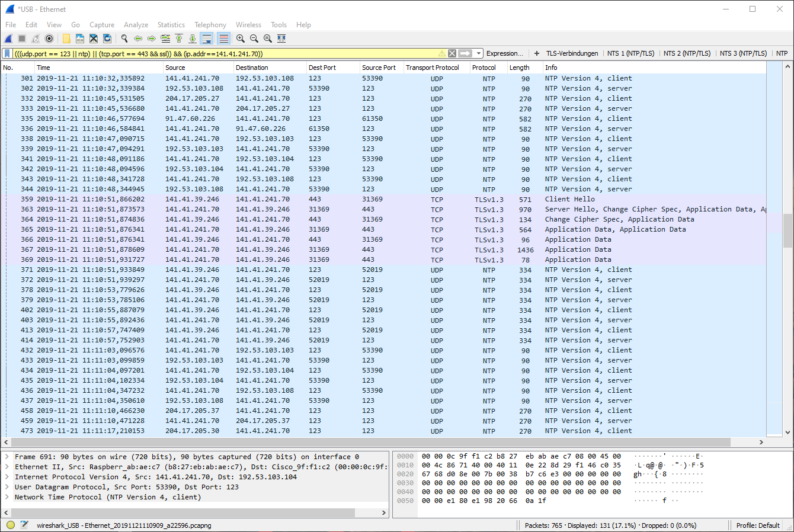Image resolution: width=794 pixels, height=532 pixels.
Task: Jump to the first packet
Action: (x=179, y=39)
